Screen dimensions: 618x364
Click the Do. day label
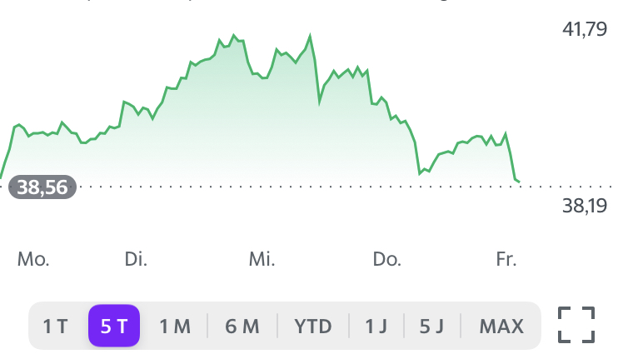(x=387, y=259)
